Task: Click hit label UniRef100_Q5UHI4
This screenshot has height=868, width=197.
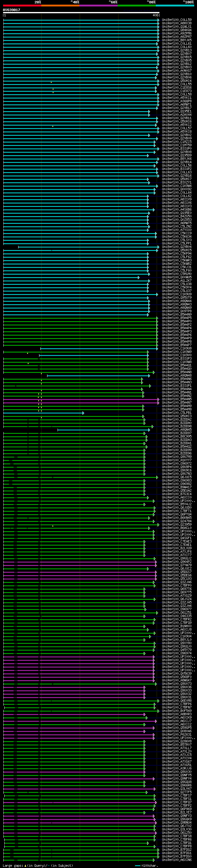Action: 177,81
